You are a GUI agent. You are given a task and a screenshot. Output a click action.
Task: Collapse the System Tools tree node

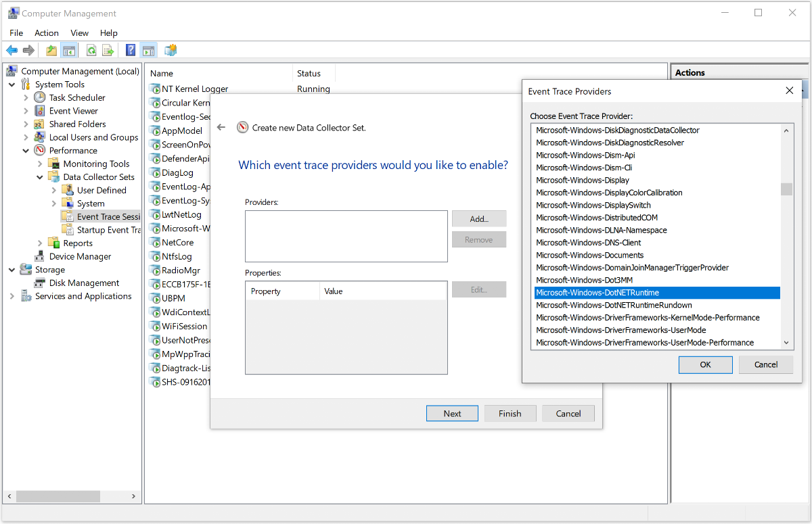click(12, 85)
